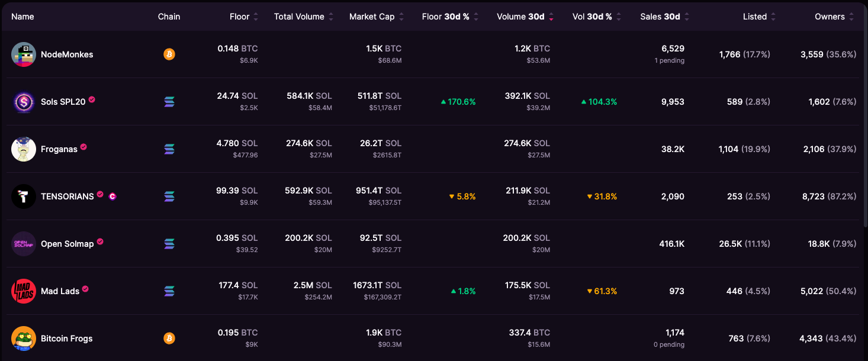Sort by Market Cap column arrows
868x361 pixels.
(401, 17)
